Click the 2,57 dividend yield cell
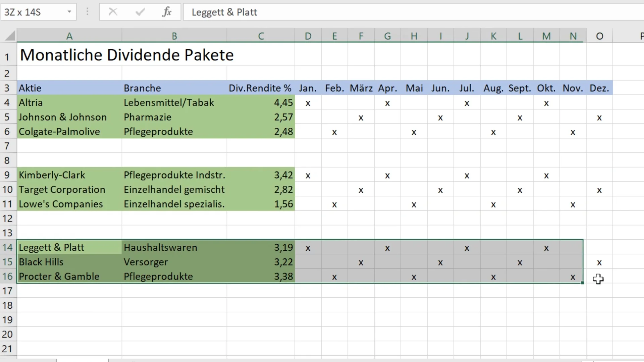644x362 pixels. point(261,117)
